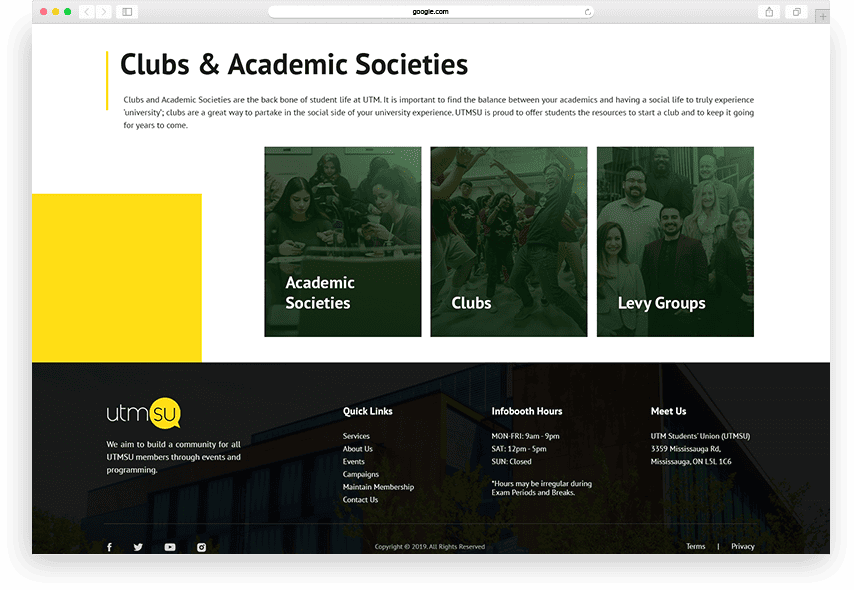Open the Contact Us footer link
The width and height of the screenshot is (854, 590).
(360, 500)
